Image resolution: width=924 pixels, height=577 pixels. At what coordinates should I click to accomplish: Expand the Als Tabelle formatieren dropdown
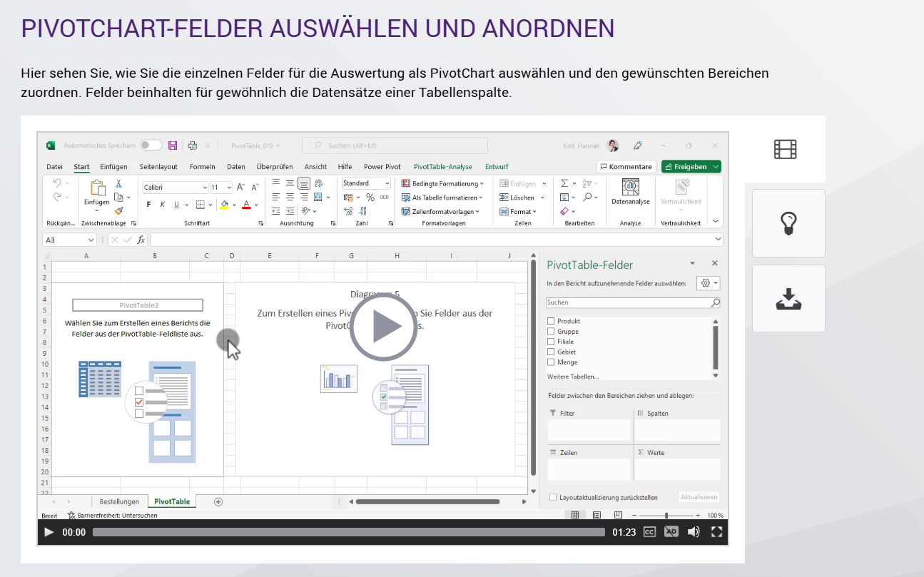coord(442,198)
